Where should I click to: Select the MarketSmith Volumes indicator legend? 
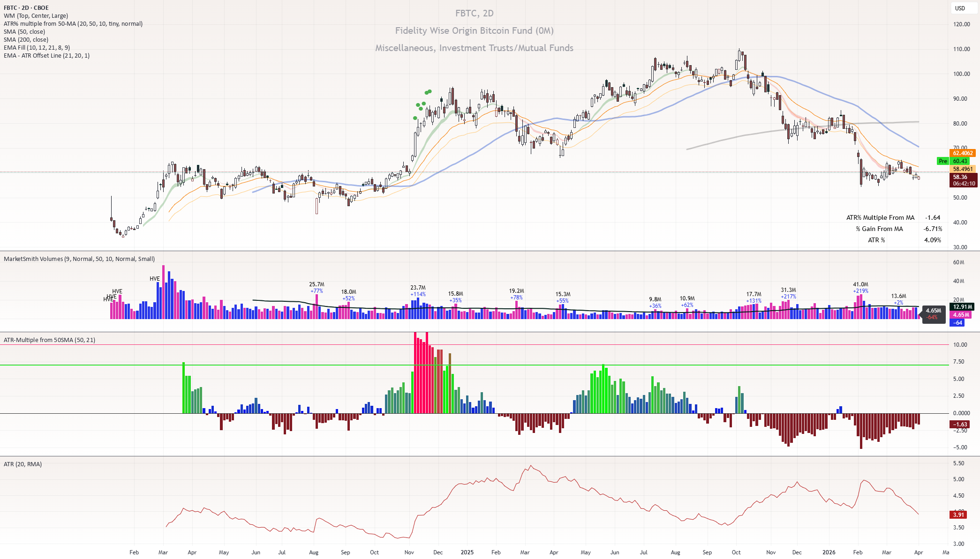tap(79, 259)
